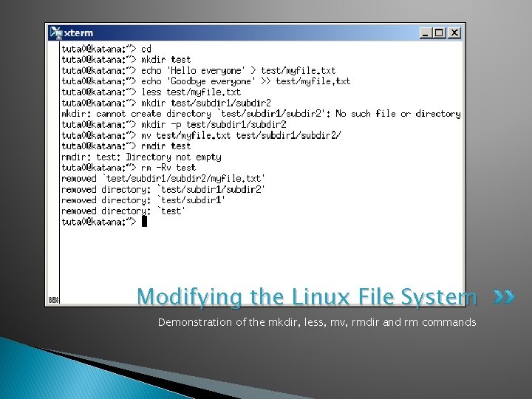Click the xterm title bar text
This screenshot has height=399, width=532.
[78, 33]
